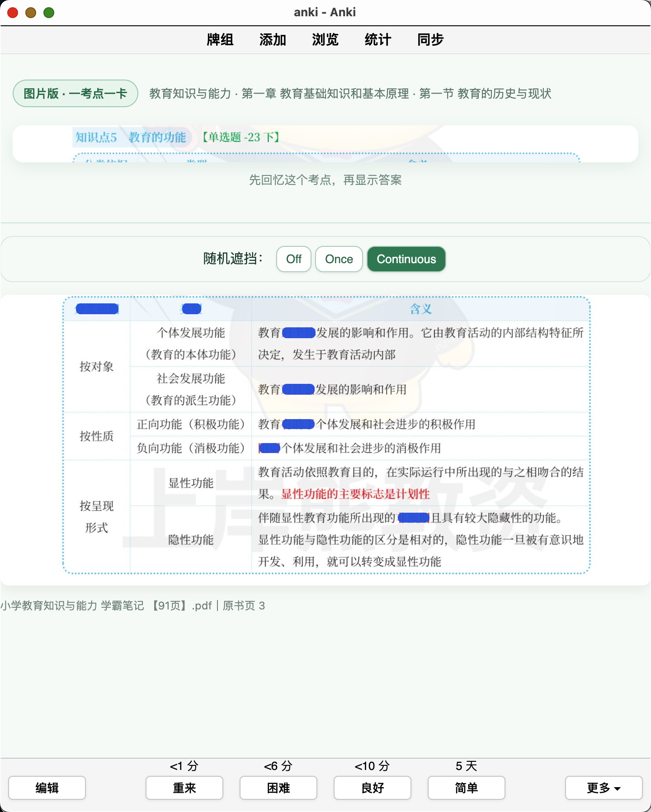Image resolution: width=651 pixels, height=812 pixels.
Task: Click the 含义 column header
Action: coord(421,309)
